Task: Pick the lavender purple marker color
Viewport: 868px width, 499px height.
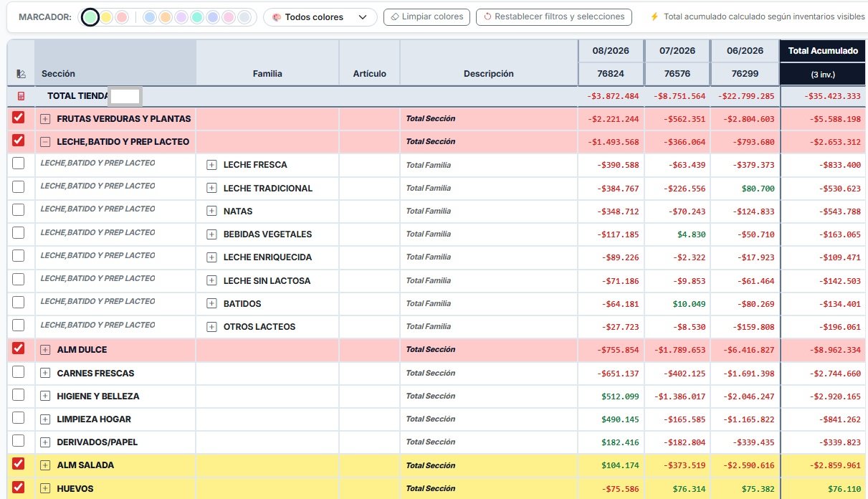Action: [x=181, y=16]
